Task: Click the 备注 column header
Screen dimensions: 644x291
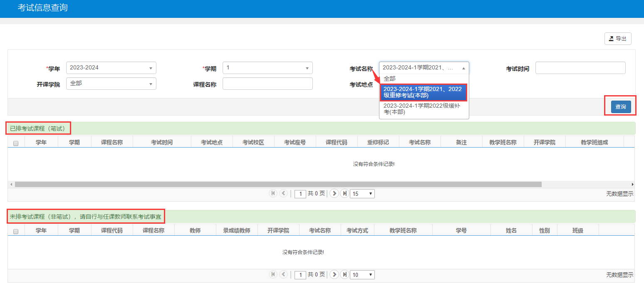Action: point(461,142)
